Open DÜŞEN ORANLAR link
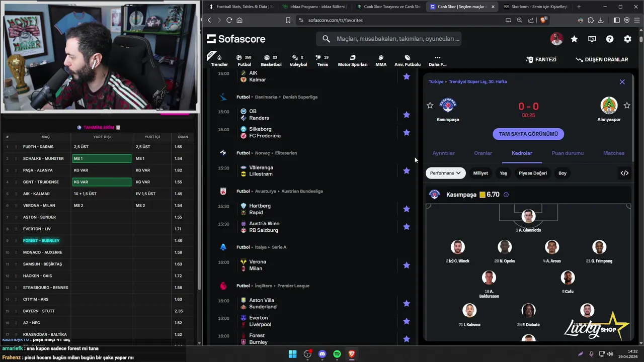The image size is (644, 362). tap(602, 59)
